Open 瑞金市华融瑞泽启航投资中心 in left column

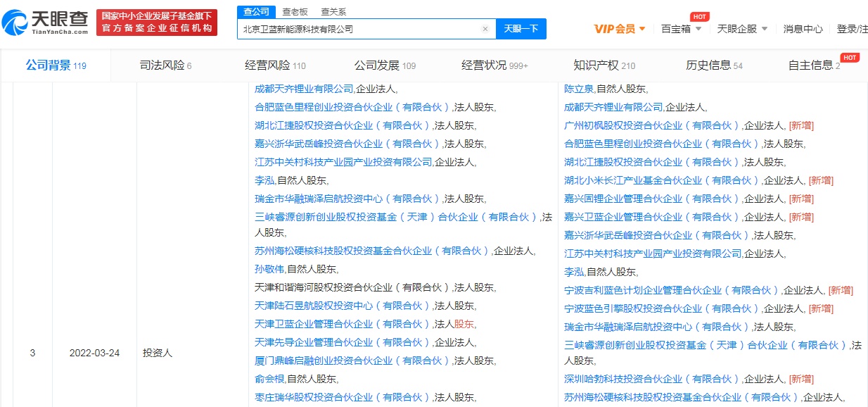(x=348, y=199)
